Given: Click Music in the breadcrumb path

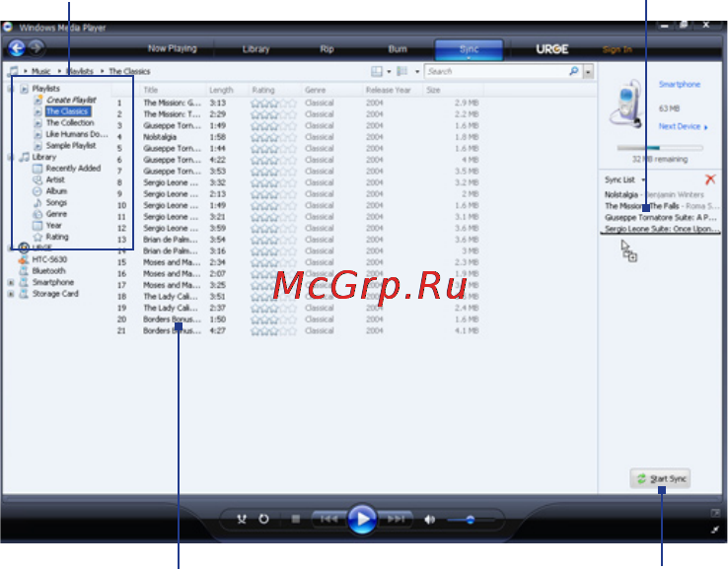Looking at the screenshot, I should [x=40, y=71].
